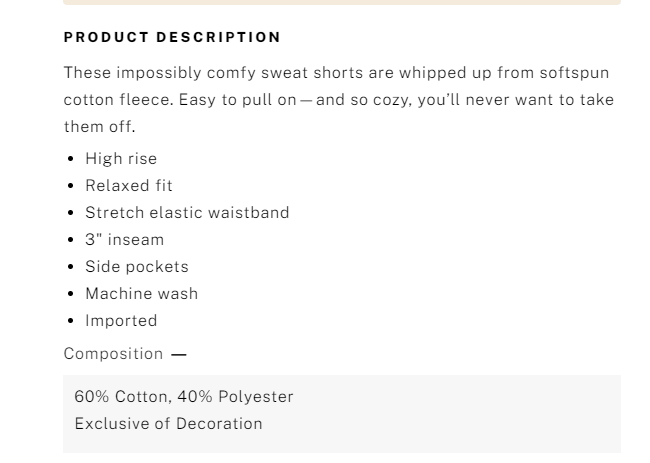
Task: Click the Imported bullet item
Action: tap(121, 321)
